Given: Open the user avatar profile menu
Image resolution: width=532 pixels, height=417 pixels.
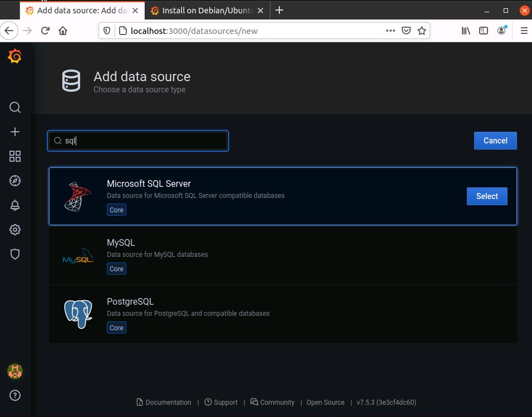Looking at the screenshot, I should click(x=15, y=371).
